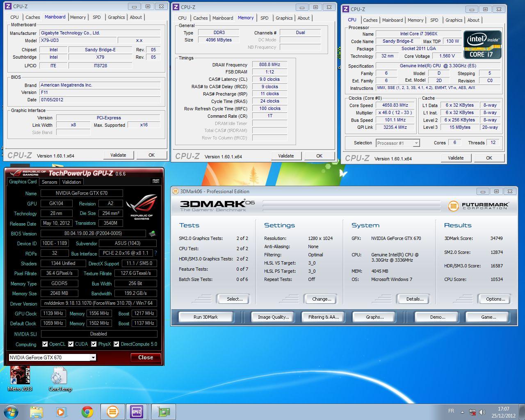
Task: Open the About tab in CPU CPU-Z window
Action: click(473, 20)
